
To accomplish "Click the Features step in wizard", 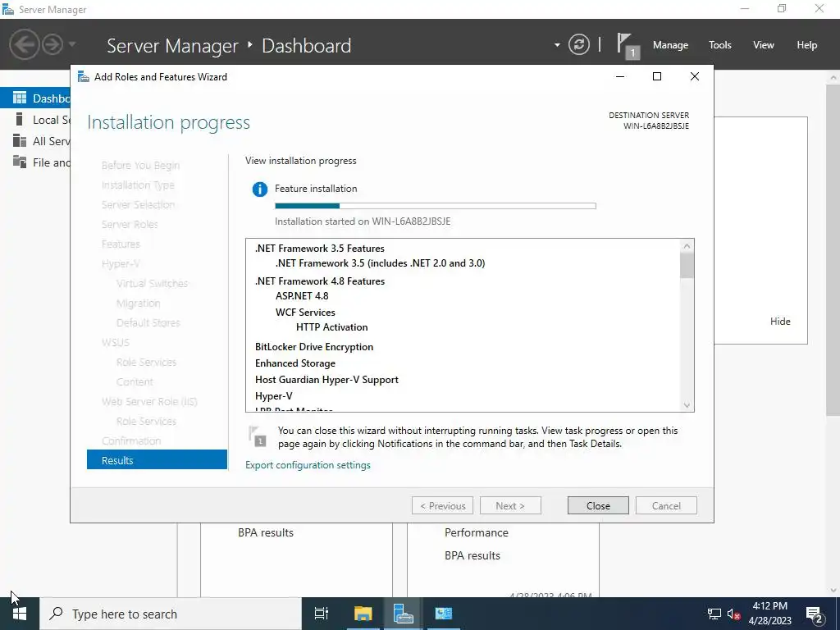I will tap(121, 244).
